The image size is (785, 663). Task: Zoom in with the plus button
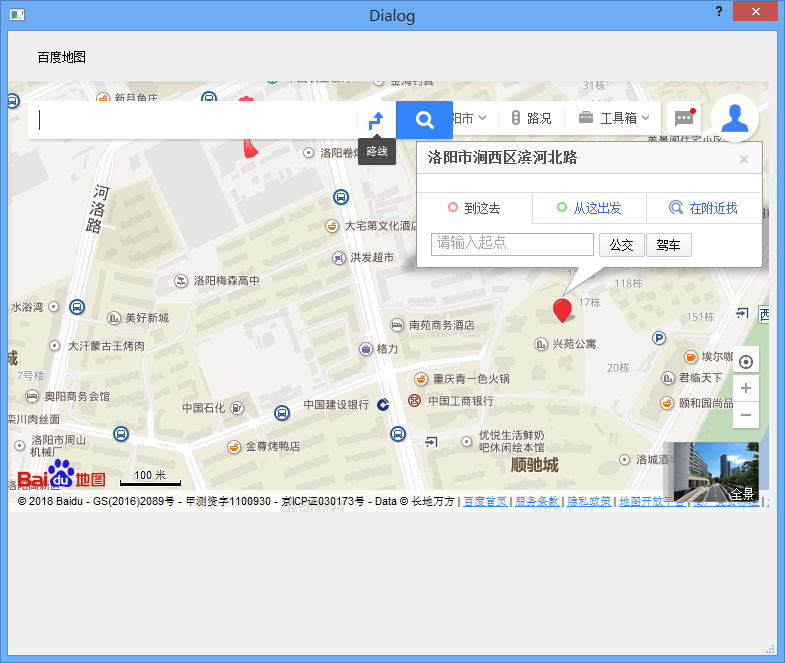745,388
